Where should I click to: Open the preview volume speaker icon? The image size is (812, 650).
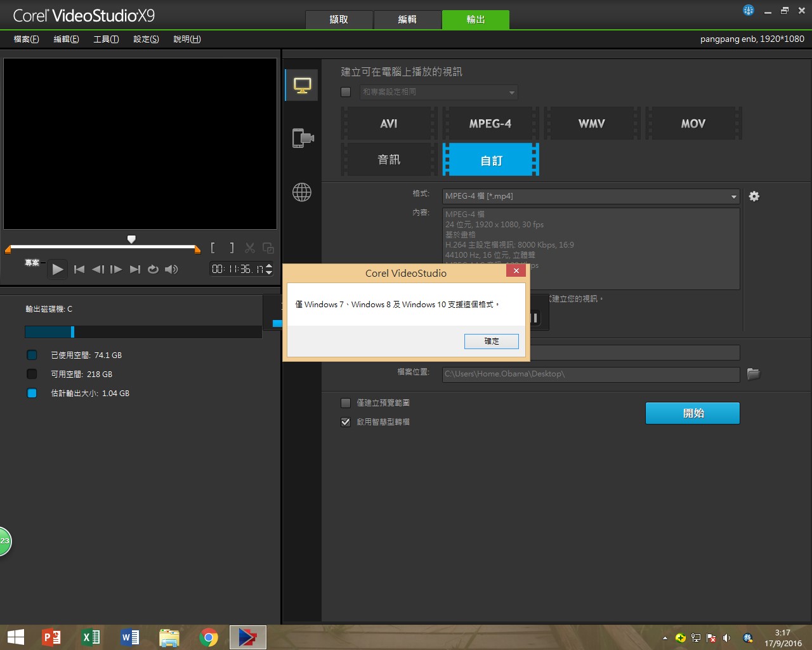pos(171,269)
